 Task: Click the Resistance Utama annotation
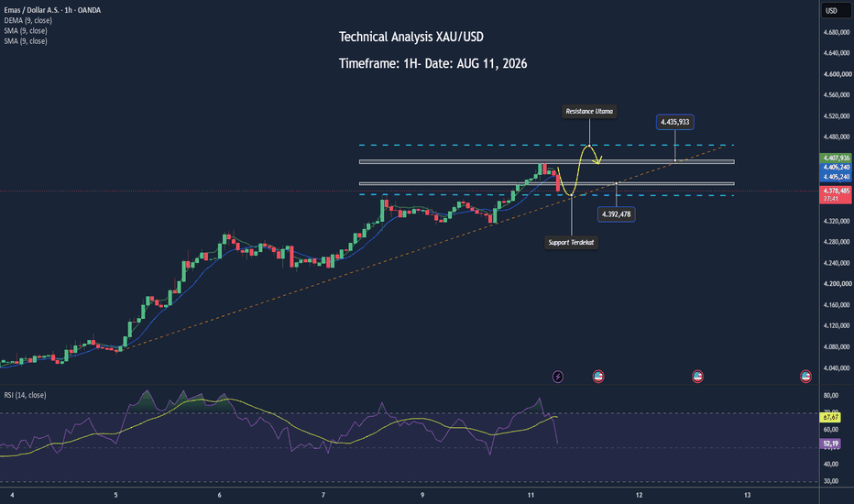589,111
